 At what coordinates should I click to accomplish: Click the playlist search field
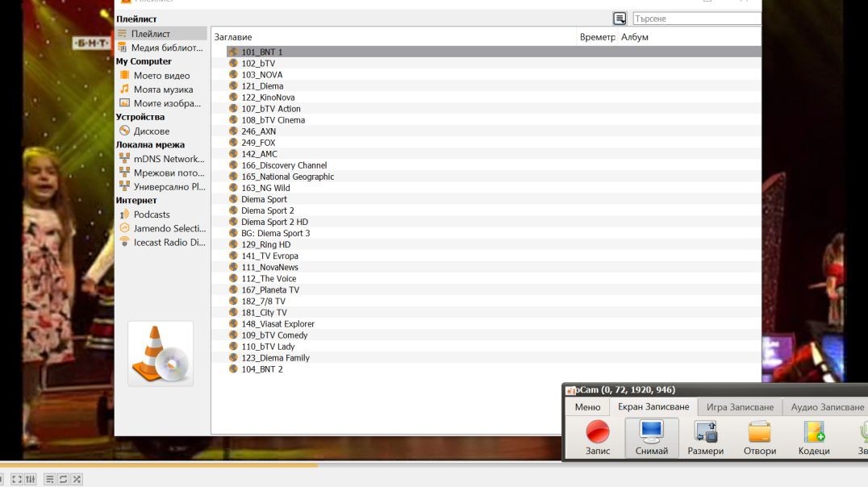(x=697, y=19)
